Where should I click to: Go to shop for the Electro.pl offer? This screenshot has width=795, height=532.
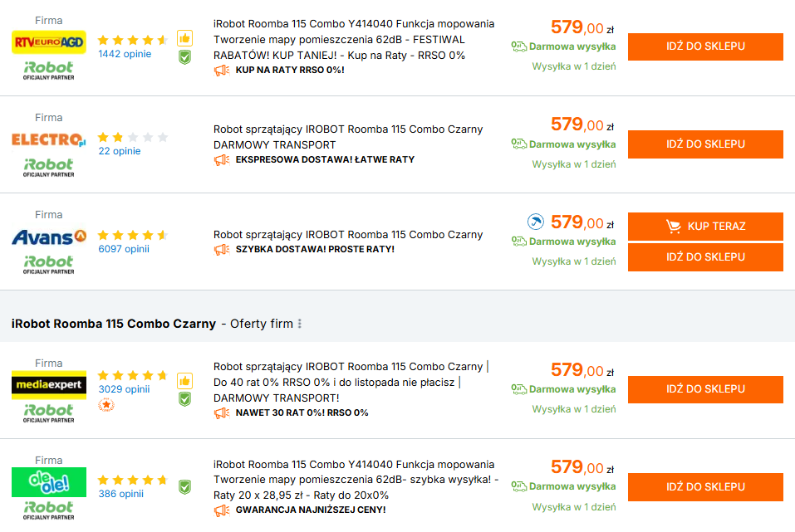[705, 144]
